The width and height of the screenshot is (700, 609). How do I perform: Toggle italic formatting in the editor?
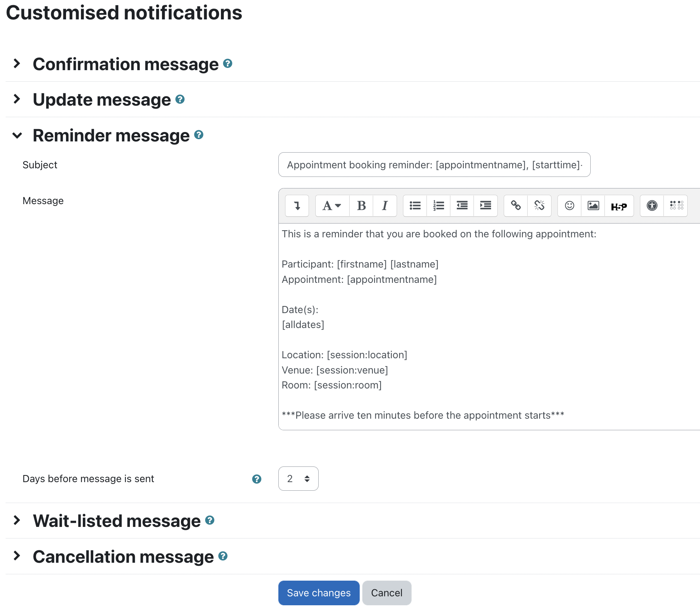(x=385, y=206)
